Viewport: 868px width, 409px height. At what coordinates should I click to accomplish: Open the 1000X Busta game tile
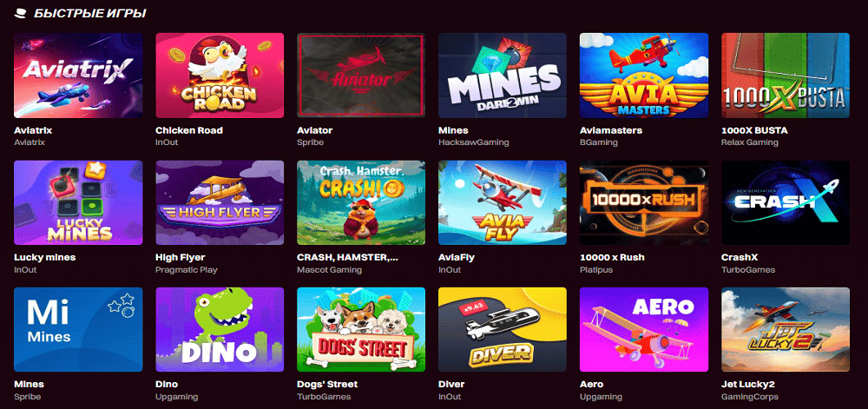786,76
